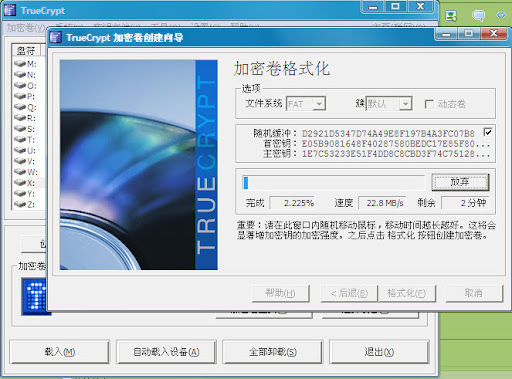Pick the V: drive icon

coord(20,161)
